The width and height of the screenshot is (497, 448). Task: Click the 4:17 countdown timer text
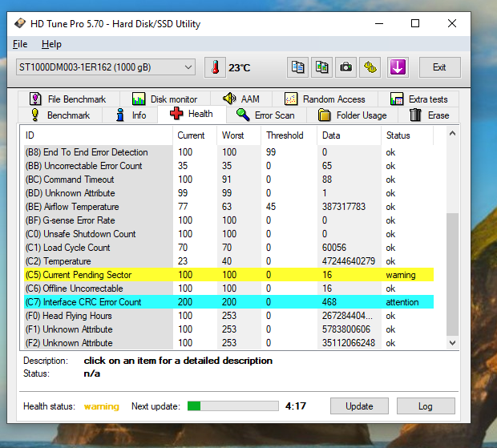pyautogui.click(x=296, y=406)
